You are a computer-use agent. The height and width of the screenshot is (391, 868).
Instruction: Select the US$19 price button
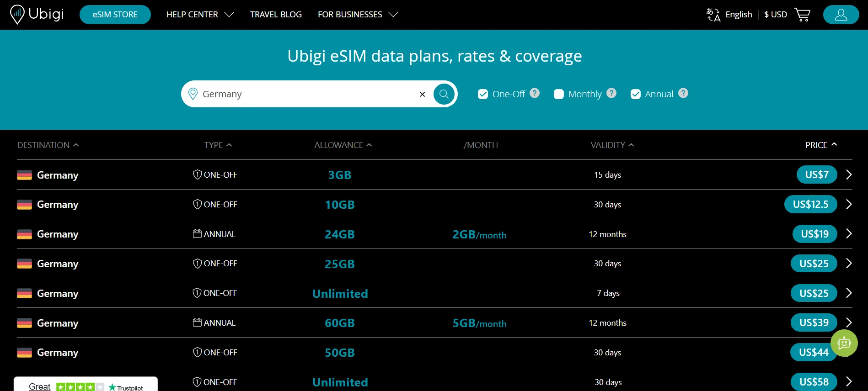pos(815,234)
